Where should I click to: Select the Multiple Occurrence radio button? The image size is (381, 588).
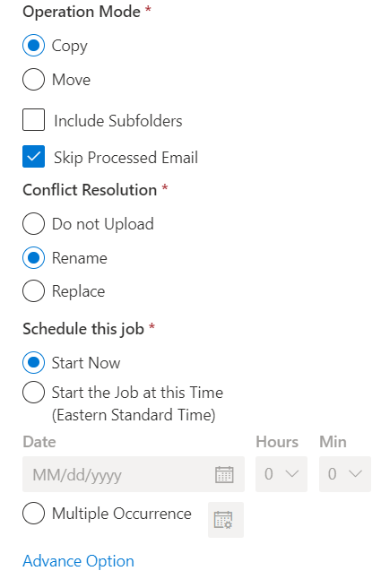(34, 513)
